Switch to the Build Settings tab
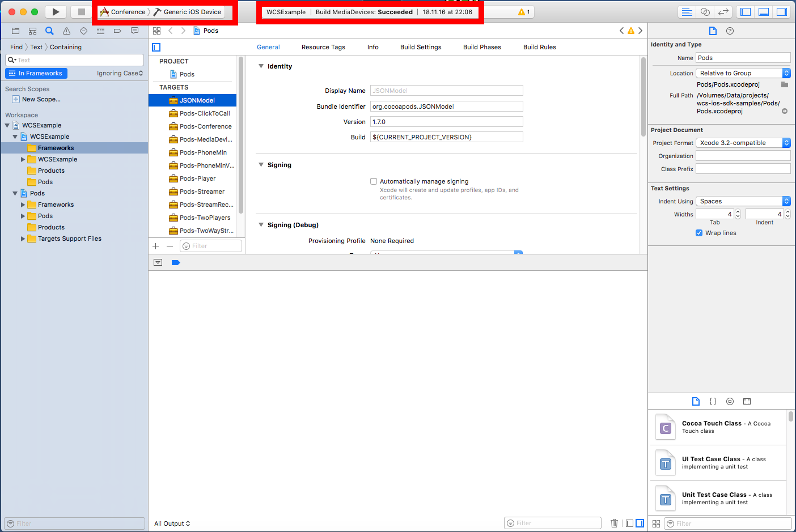Screen dimensions: 796x532 point(421,47)
